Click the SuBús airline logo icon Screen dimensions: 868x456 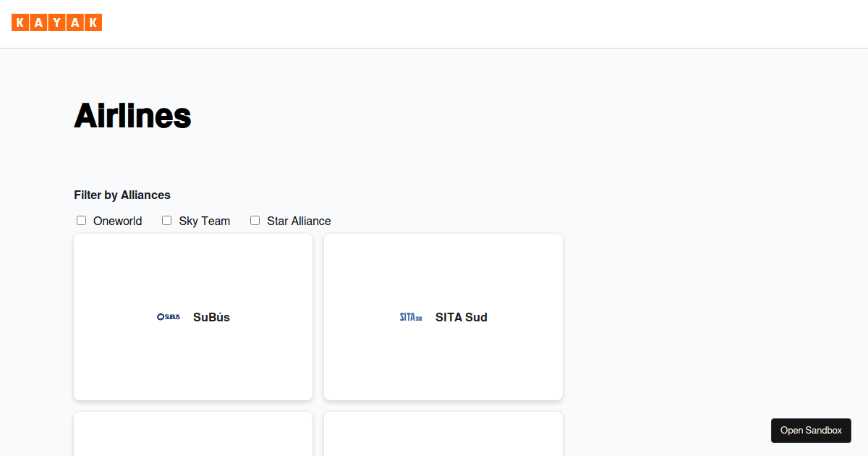point(169,317)
